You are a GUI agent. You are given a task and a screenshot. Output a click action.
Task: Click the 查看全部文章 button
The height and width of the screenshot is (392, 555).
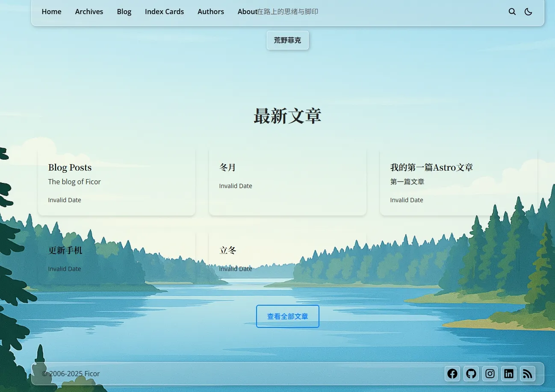tap(287, 316)
